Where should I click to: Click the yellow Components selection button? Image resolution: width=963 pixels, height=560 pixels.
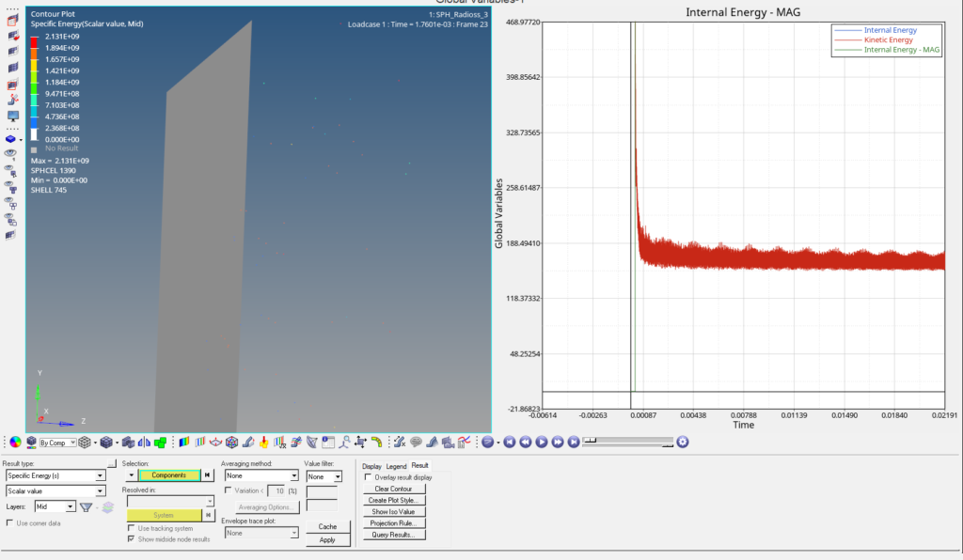[x=169, y=475]
